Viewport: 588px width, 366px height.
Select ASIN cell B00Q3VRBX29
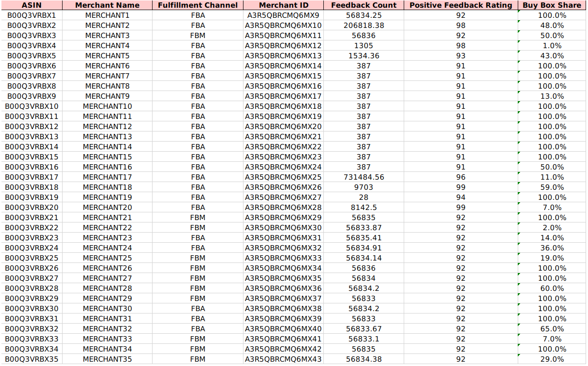32,299
